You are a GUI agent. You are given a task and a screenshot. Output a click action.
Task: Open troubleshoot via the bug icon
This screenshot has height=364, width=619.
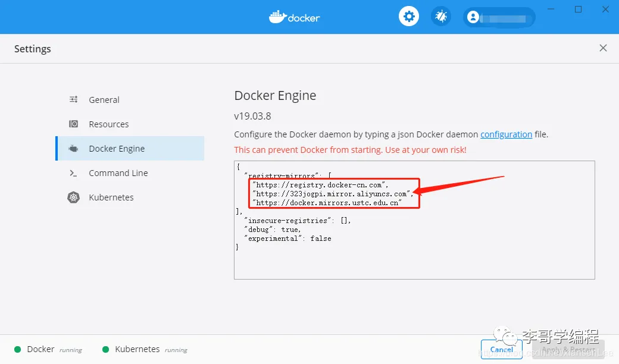(x=440, y=17)
